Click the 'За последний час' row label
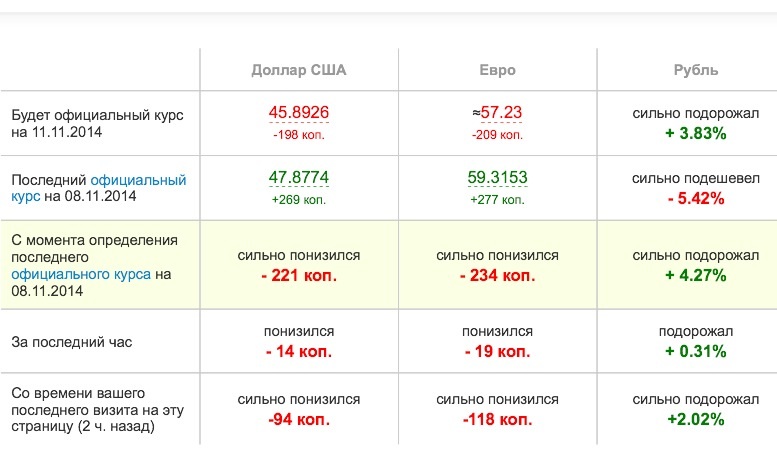The image size is (777, 466). [x=72, y=342]
